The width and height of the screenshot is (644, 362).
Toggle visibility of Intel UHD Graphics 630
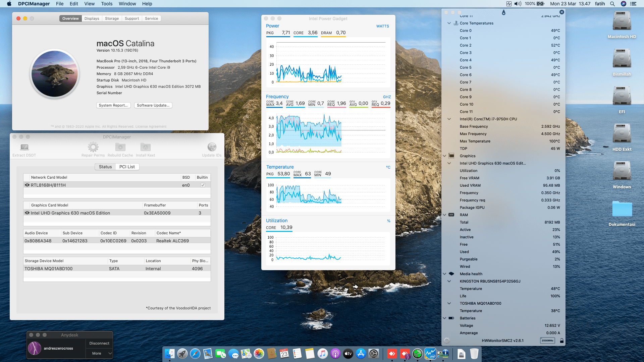(x=27, y=213)
